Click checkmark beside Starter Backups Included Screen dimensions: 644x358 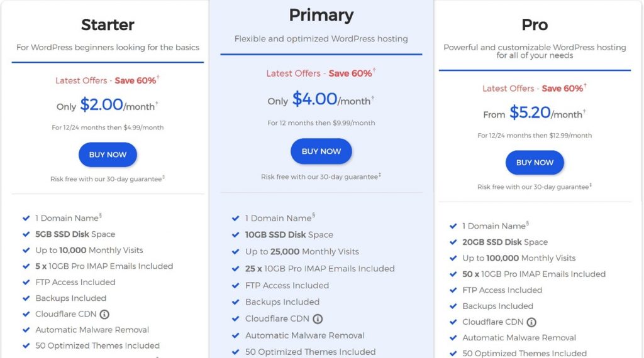pyautogui.click(x=26, y=298)
